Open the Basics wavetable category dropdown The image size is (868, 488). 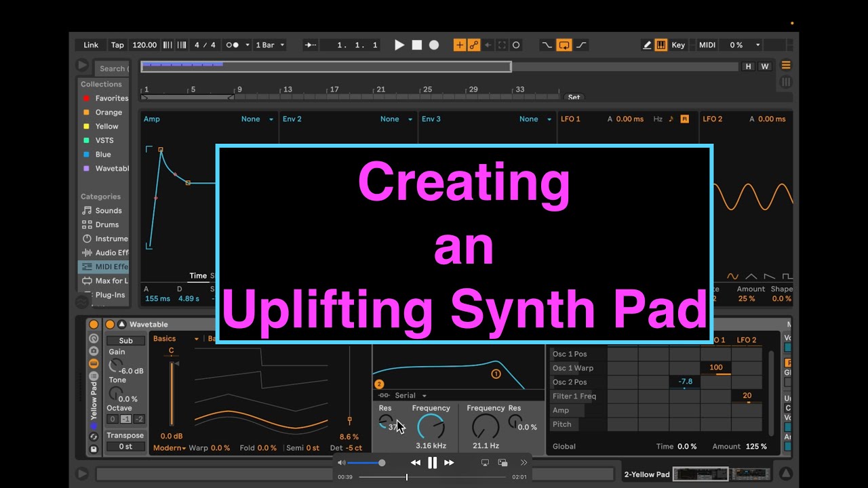click(176, 338)
